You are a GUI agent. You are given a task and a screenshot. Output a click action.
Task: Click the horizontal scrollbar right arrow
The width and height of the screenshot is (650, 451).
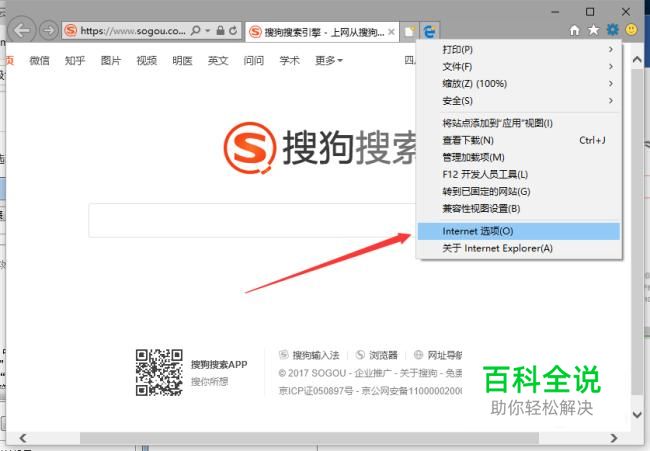[x=614, y=438]
